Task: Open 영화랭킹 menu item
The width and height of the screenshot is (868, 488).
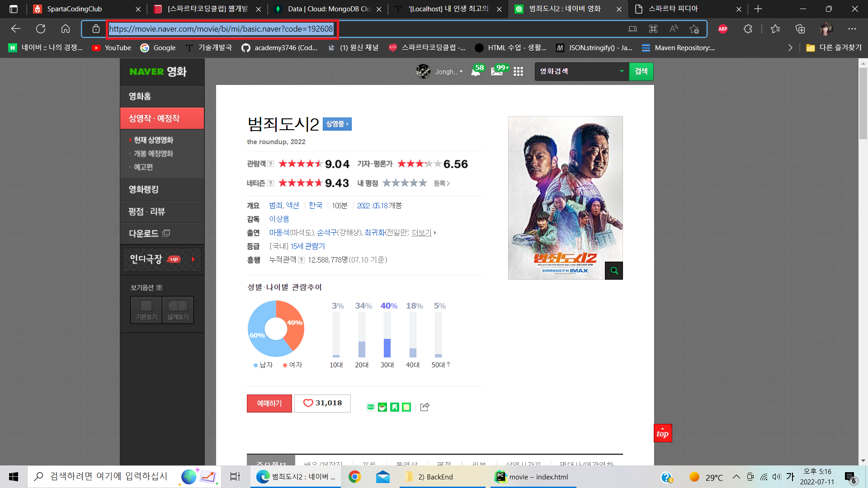Action: (x=144, y=189)
